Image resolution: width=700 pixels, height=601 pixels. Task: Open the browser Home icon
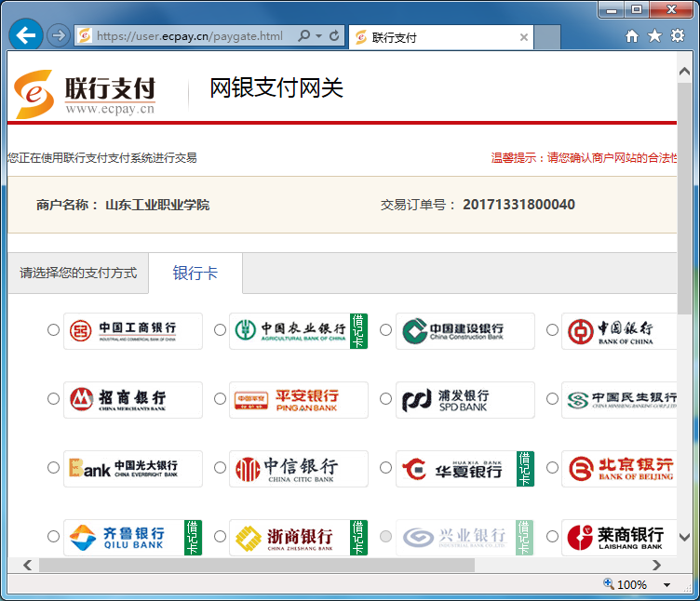click(x=632, y=36)
